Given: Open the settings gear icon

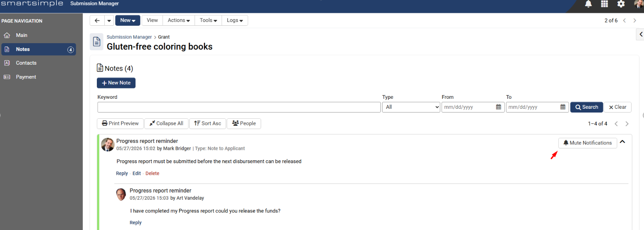Looking at the screenshot, I should [x=621, y=4].
